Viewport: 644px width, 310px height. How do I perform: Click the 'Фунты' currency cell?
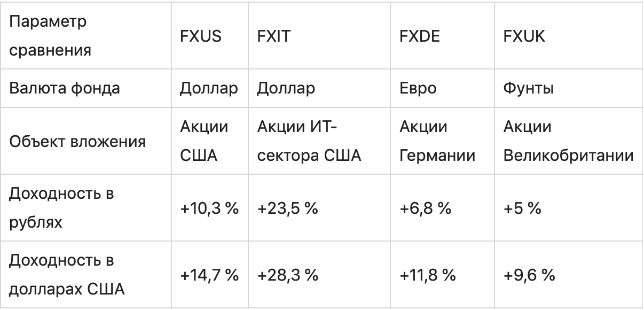pos(528,88)
